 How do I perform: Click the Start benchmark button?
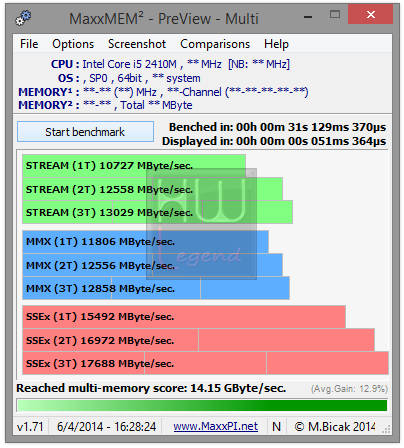click(x=85, y=132)
